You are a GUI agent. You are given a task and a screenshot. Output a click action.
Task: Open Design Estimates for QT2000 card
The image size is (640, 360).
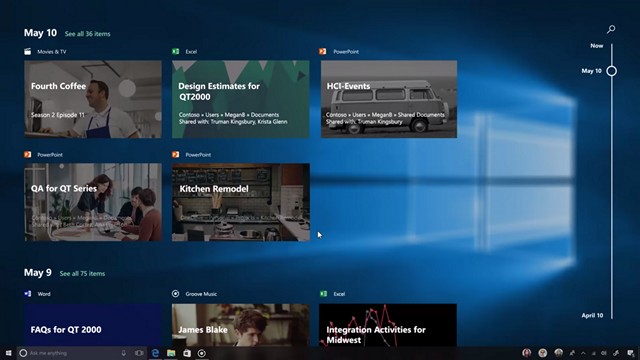[240, 99]
